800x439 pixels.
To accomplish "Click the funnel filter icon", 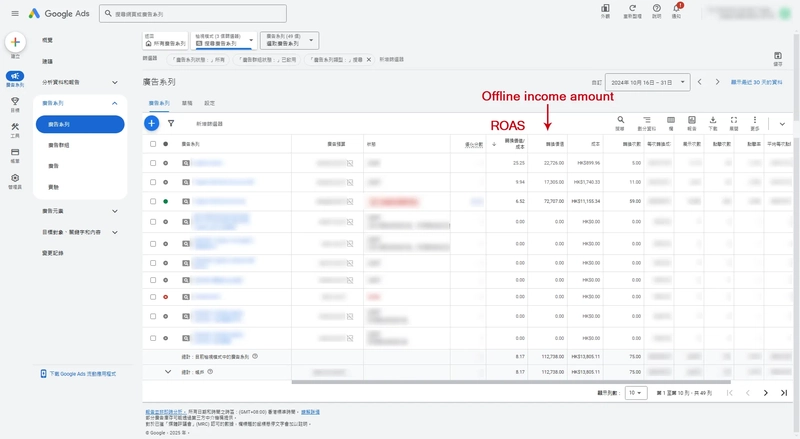I will (x=171, y=123).
